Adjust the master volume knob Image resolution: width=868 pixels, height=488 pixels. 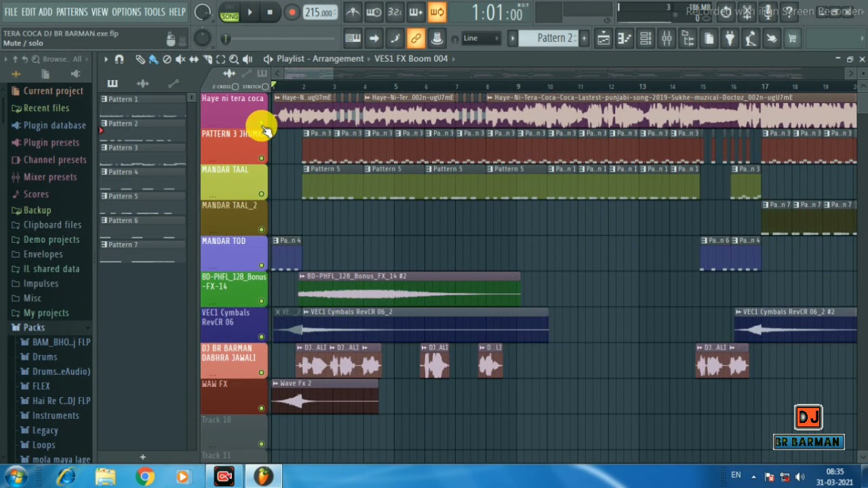(202, 12)
